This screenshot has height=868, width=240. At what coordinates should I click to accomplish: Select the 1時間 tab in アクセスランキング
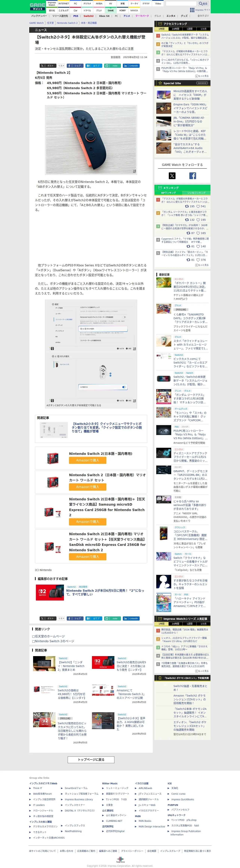[x=162, y=29]
